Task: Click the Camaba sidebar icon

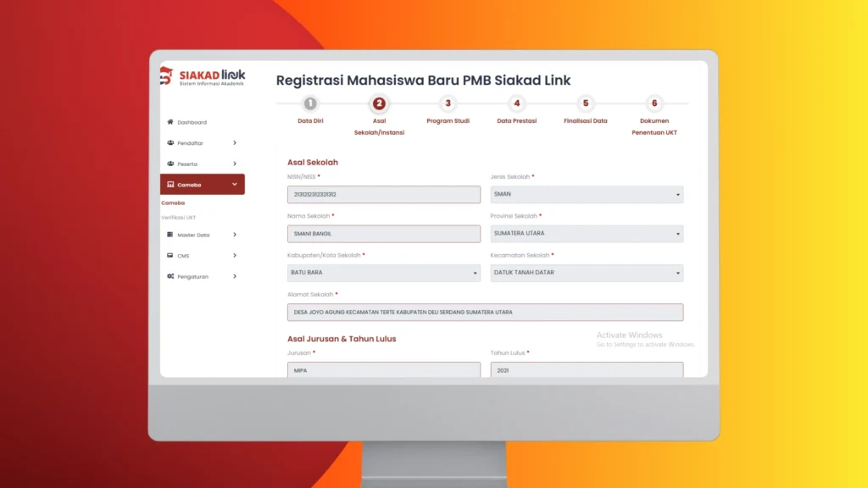Action: pos(170,184)
